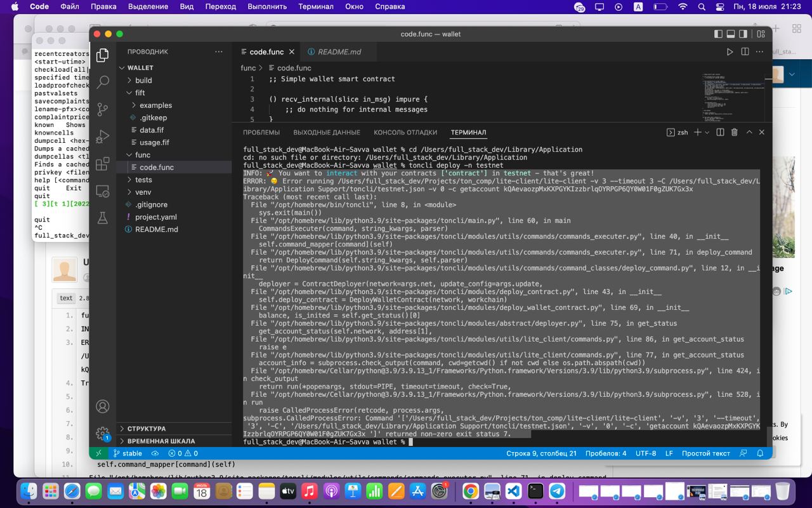The width and height of the screenshot is (812, 508).
Task: Open errors and warnings status item
Action: click(x=183, y=453)
